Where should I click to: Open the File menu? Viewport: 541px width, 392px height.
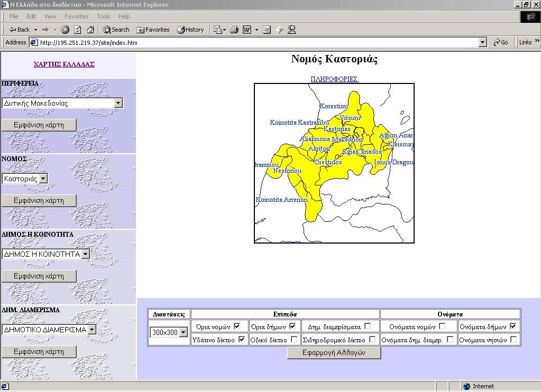(14, 16)
